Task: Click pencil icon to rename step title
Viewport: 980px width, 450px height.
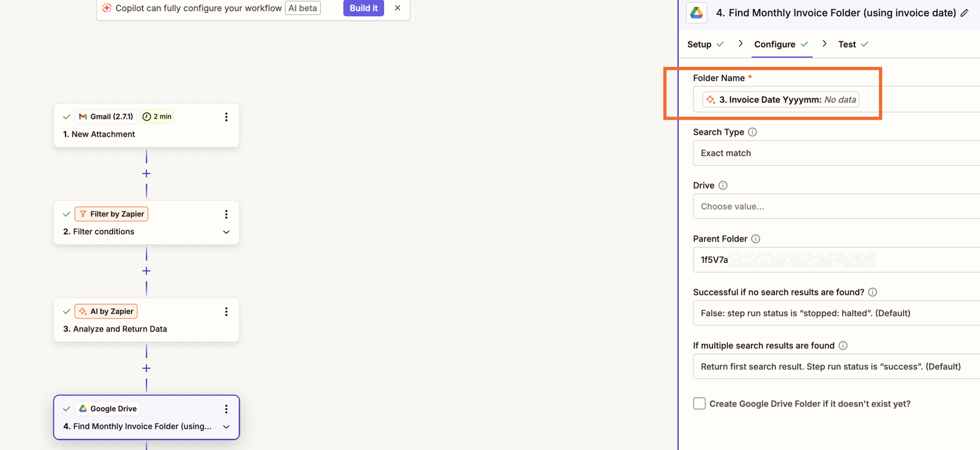Action: click(x=964, y=13)
